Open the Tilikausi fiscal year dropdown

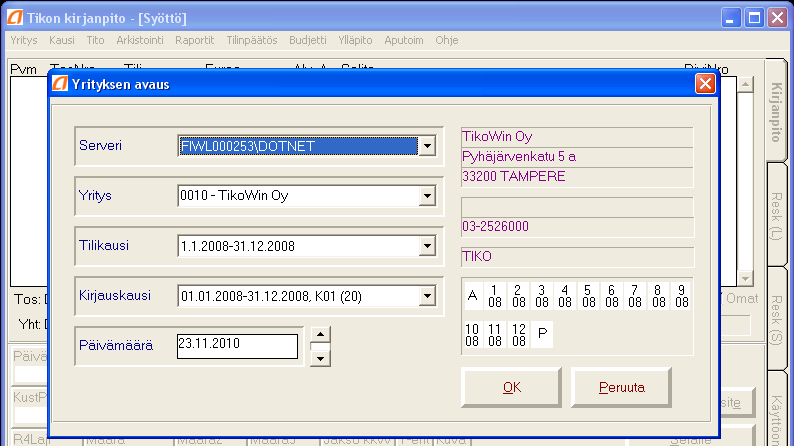[x=427, y=246]
